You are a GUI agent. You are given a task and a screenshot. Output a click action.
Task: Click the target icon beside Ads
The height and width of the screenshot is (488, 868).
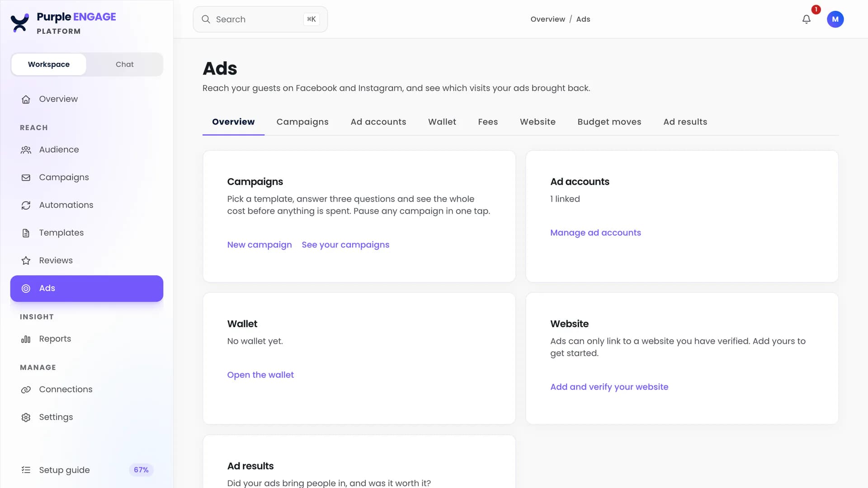coord(26,288)
